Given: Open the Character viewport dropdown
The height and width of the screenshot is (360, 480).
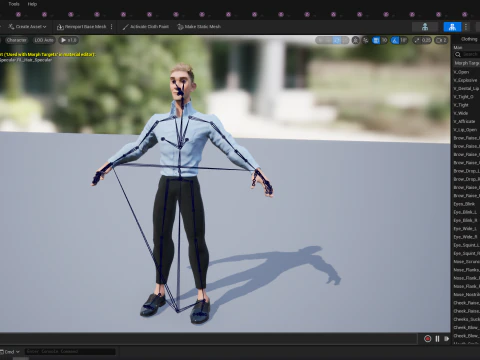Looking at the screenshot, I should pyautogui.click(x=16, y=40).
